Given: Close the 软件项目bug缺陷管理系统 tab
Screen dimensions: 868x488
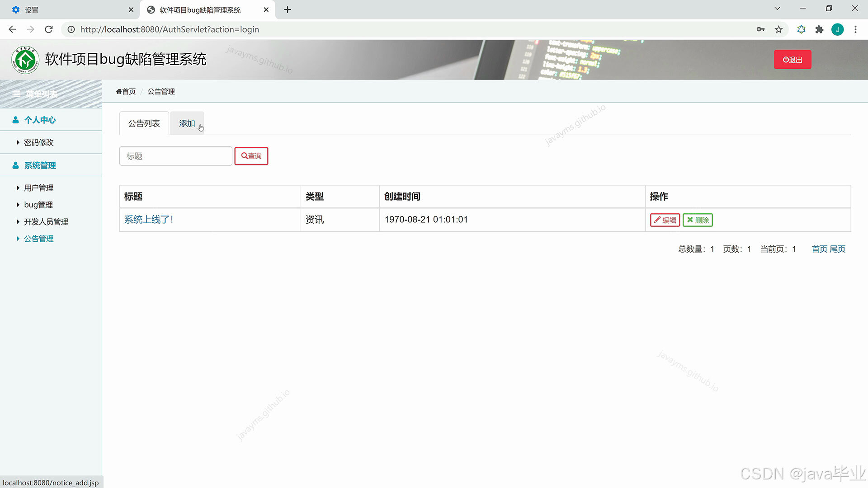Looking at the screenshot, I should click(x=266, y=9).
